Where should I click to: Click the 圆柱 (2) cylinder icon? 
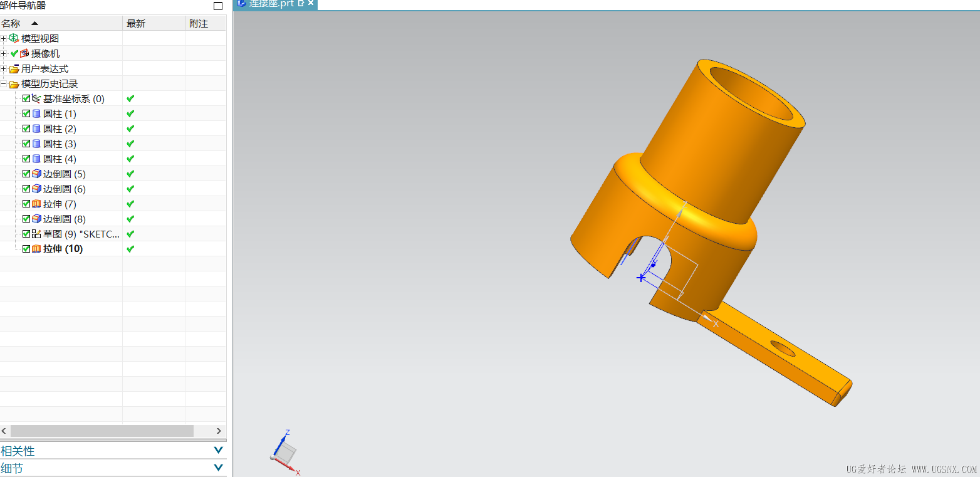pos(36,128)
